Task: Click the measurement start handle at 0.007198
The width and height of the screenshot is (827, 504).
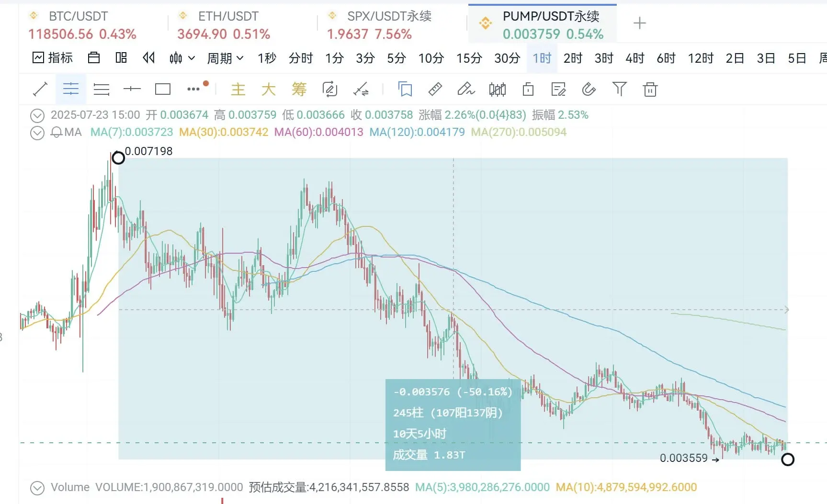Action: pos(118,157)
